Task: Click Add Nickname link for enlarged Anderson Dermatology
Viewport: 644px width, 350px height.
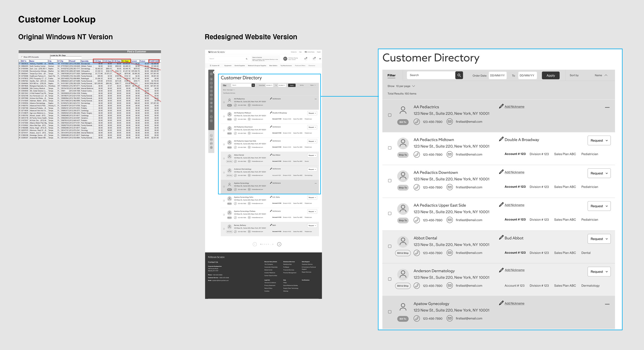Action: (x=514, y=270)
